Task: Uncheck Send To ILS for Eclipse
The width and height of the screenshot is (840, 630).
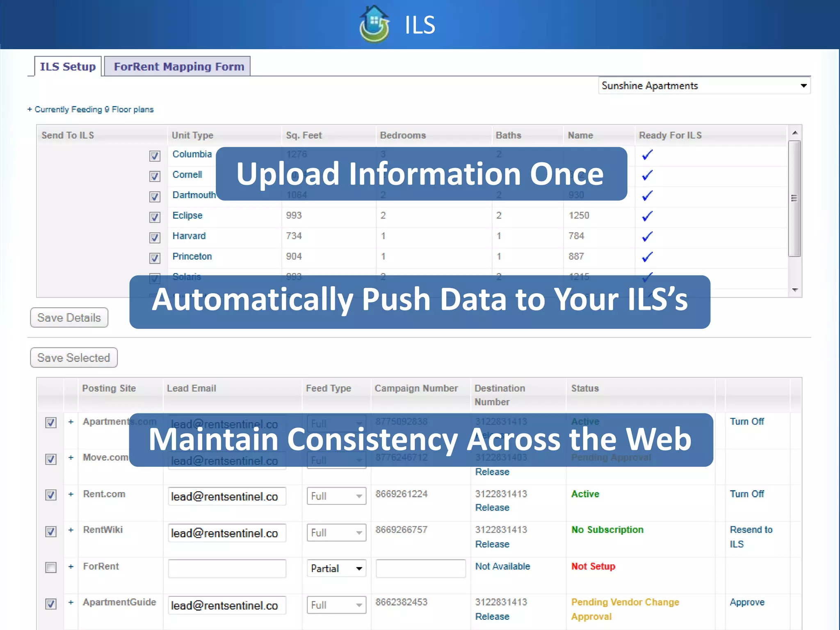Action: [155, 217]
